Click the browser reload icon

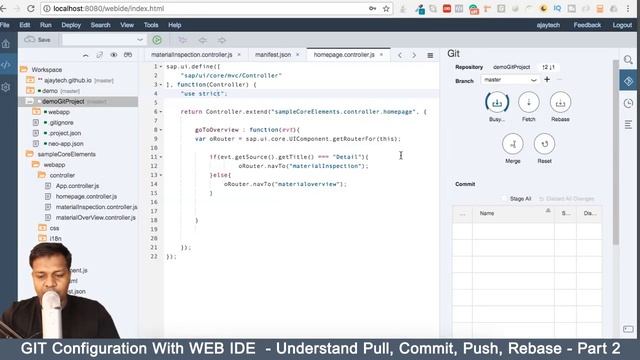[31, 8]
